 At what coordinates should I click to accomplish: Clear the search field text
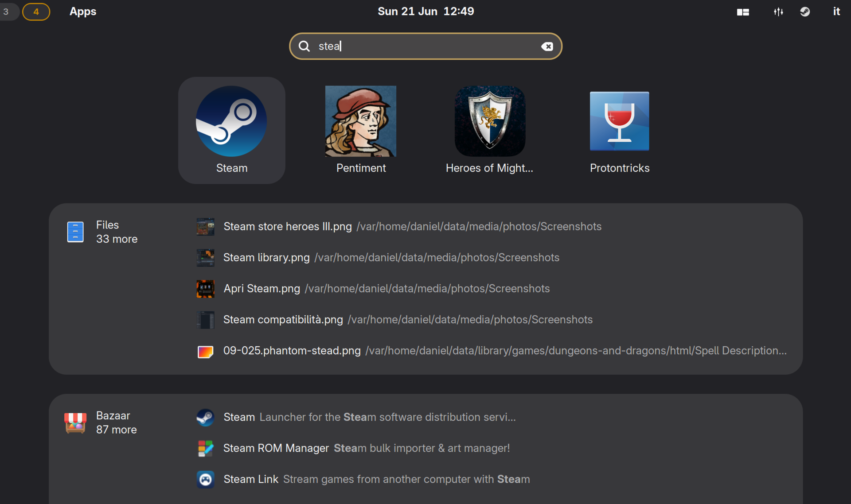pos(547,47)
